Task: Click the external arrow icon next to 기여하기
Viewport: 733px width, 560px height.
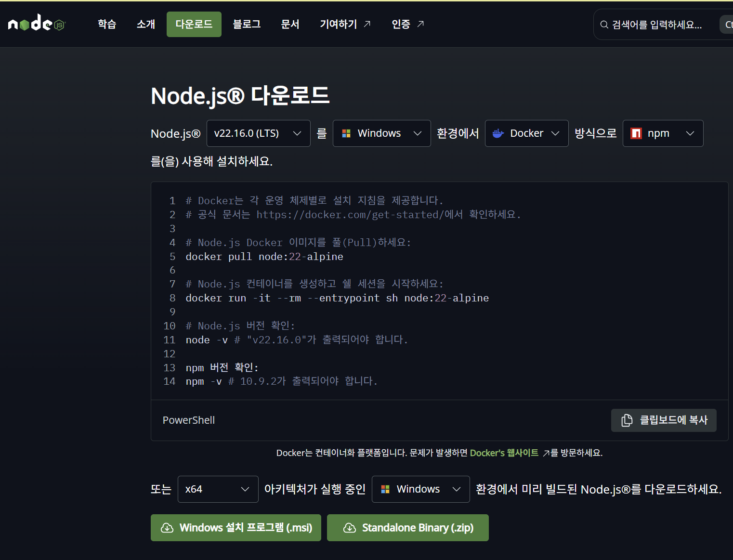Action: [367, 24]
